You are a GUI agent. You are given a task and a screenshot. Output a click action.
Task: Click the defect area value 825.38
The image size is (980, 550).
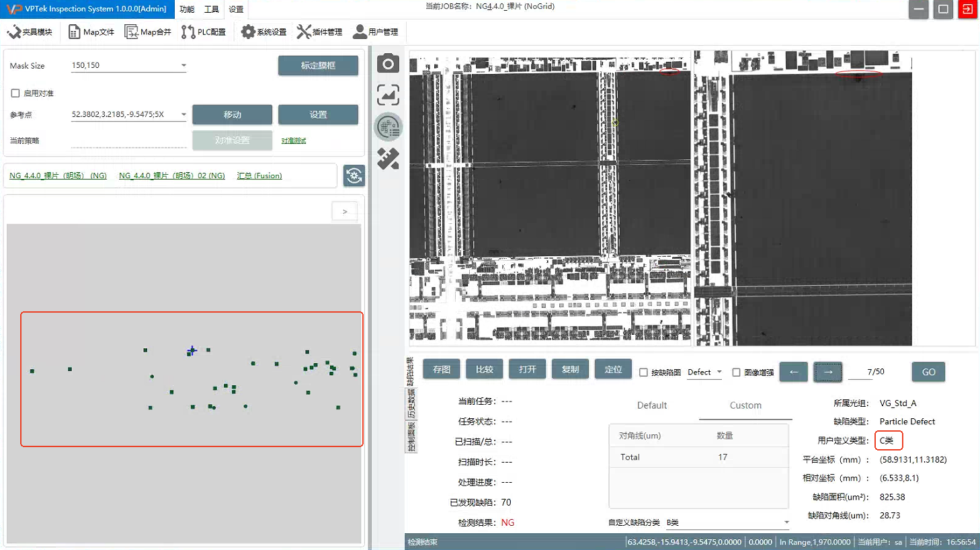pos(892,497)
